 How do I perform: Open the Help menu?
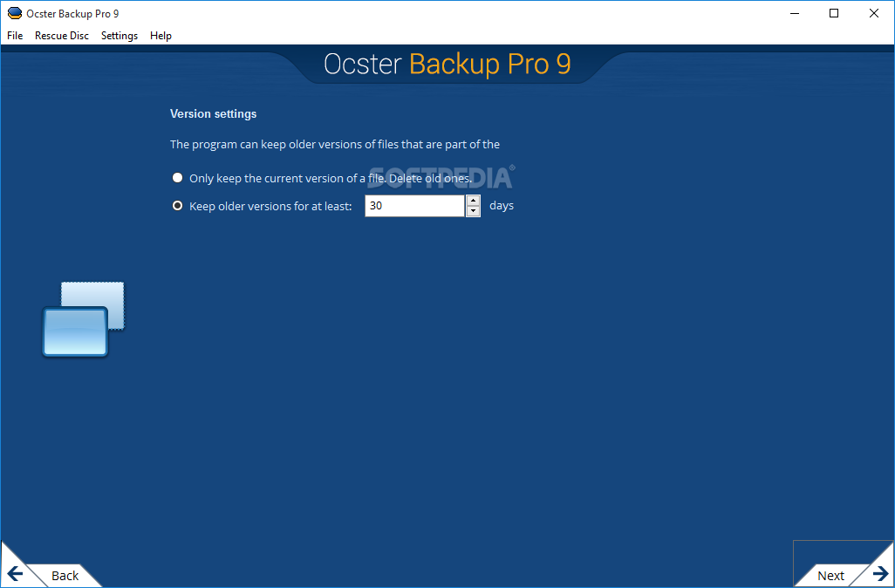pos(161,36)
